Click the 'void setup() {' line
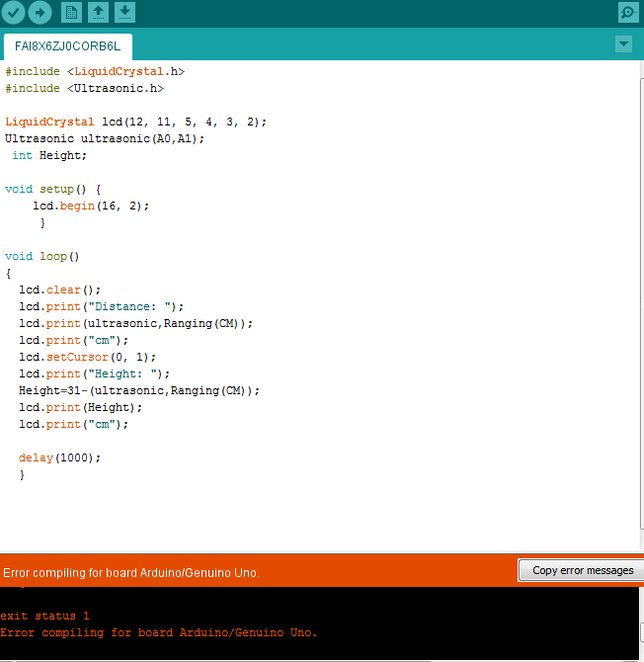The width and height of the screenshot is (644, 662). pyautogui.click(x=53, y=189)
